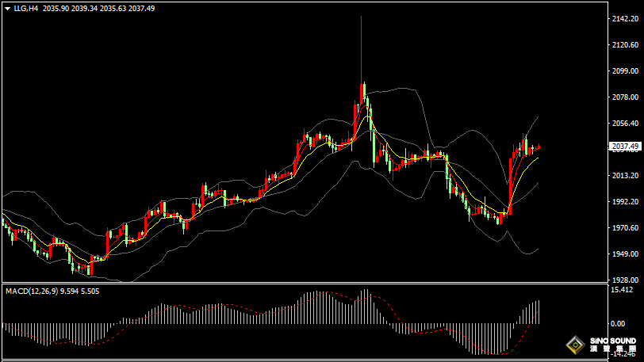The height and width of the screenshot is (362, 644).
Task: Open the LLG,H4 chart dropdown triangle
Action: [x=7, y=9]
